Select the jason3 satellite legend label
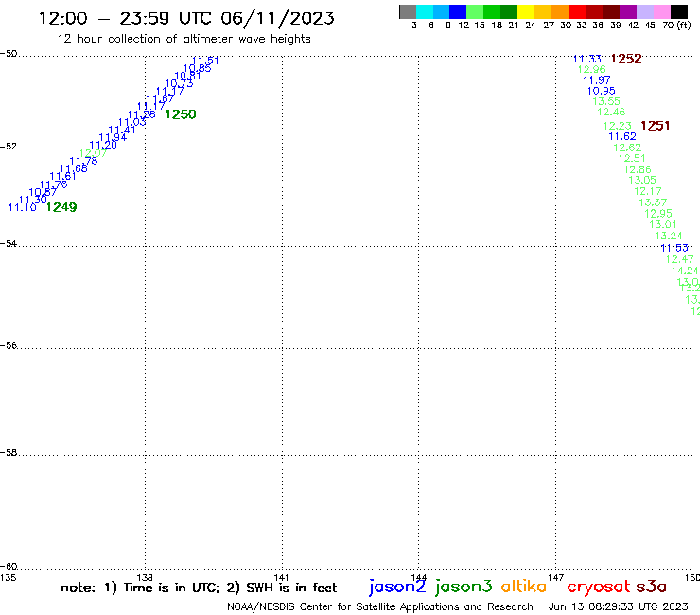Viewport: 700px width, 615px height. click(x=464, y=587)
